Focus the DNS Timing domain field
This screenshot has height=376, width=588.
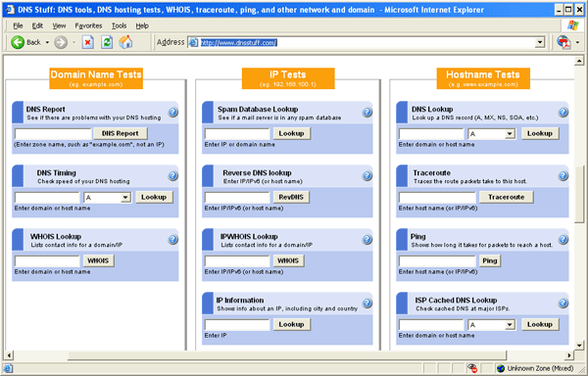pyautogui.click(x=47, y=198)
